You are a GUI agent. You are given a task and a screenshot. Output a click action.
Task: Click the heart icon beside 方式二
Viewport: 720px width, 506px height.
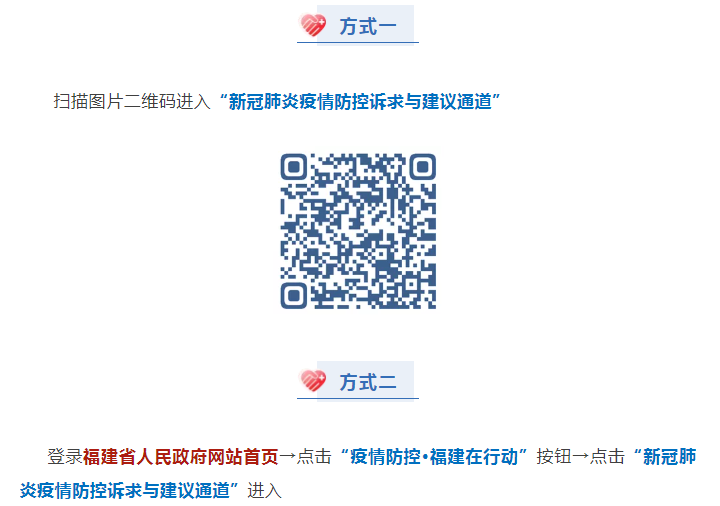point(312,381)
